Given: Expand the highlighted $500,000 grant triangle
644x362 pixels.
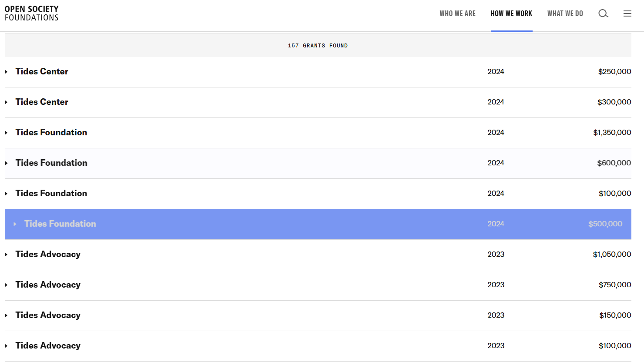Looking at the screenshot, I should point(15,224).
